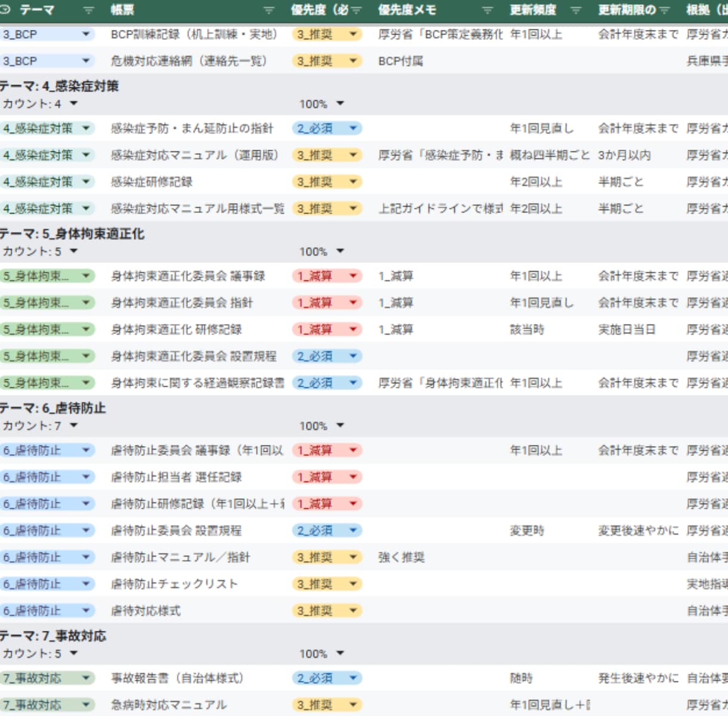Open 3_推奨 chip for 虐待防止チェックリスト row
Screen dimensions: 728x716
click(x=327, y=584)
